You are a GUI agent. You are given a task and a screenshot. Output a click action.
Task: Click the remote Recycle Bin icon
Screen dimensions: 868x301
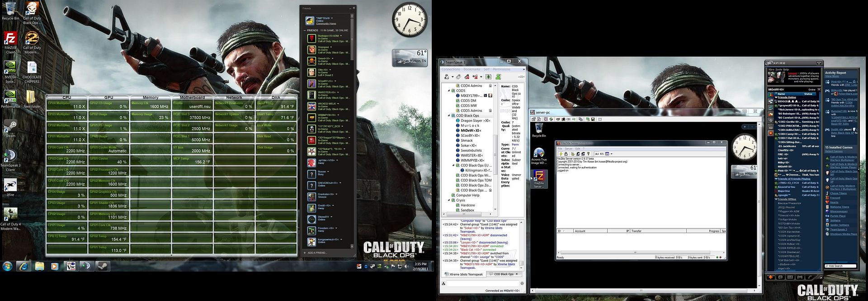[x=539, y=129]
